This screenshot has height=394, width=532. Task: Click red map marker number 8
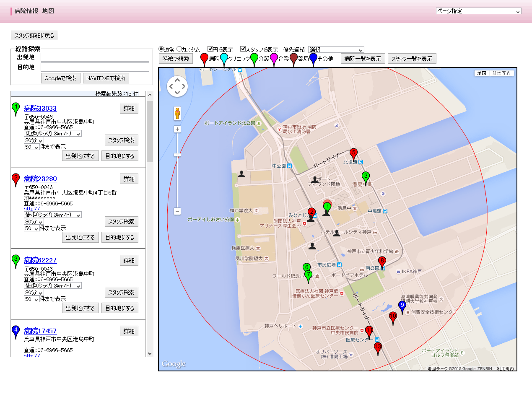tap(382, 263)
